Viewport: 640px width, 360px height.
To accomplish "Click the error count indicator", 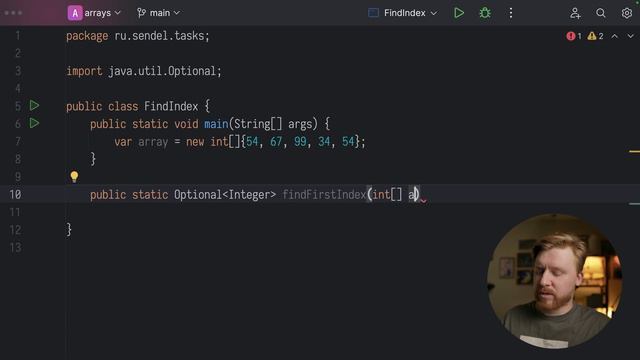I will tap(574, 36).
